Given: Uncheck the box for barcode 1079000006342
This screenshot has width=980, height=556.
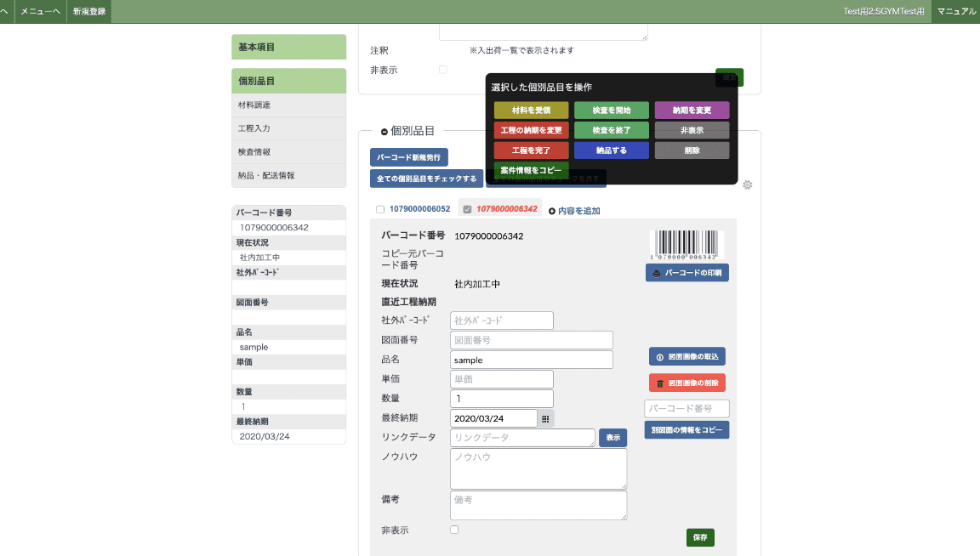Looking at the screenshot, I should pos(467,209).
